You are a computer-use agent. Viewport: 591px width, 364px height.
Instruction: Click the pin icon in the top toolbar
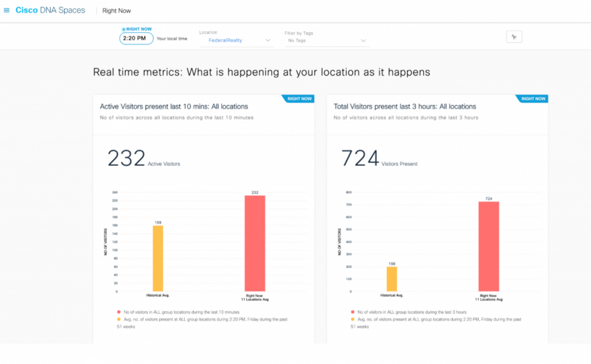tap(514, 36)
